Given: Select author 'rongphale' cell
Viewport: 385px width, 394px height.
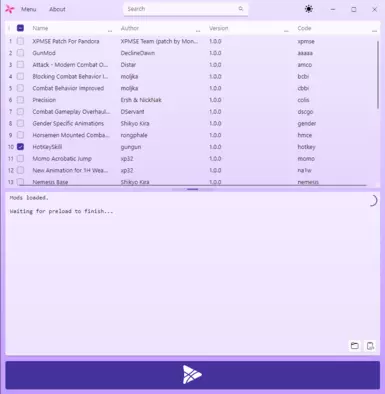Looking at the screenshot, I should click(134, 135).
